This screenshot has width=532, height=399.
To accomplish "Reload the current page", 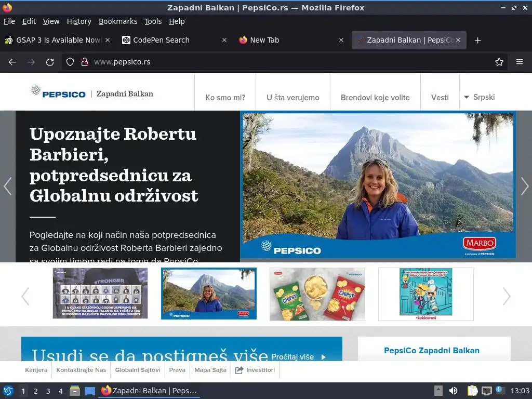I will pos(50,62).
